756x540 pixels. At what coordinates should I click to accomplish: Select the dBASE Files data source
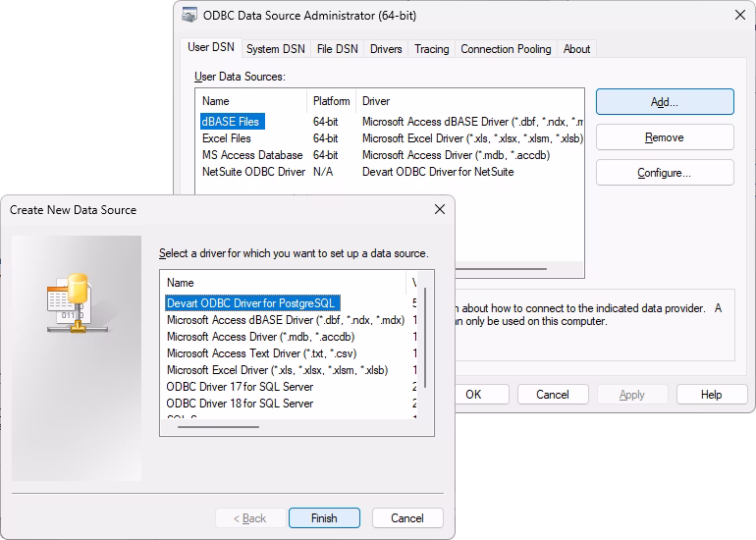tap(233, 122)
